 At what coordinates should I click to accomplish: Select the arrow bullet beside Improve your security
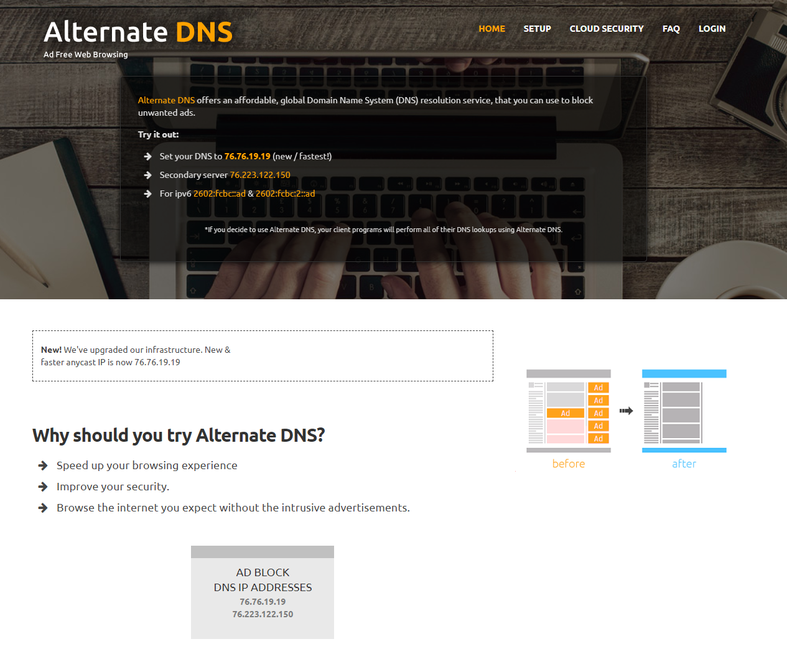click(x=42, y=486)
